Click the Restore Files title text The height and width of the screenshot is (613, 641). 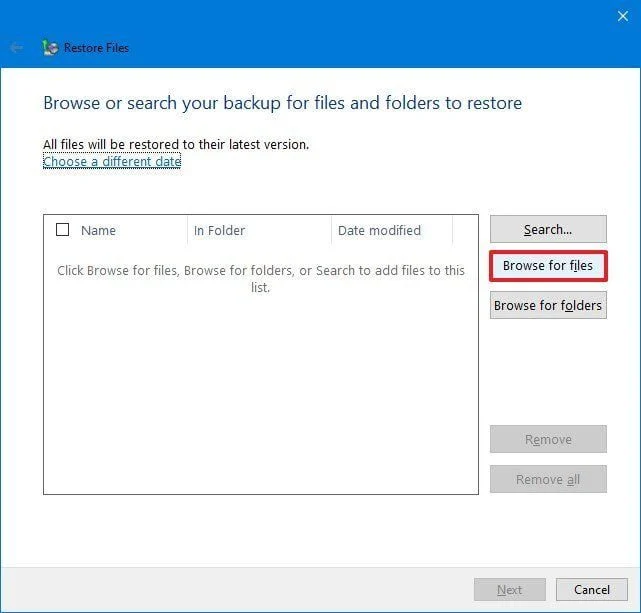pyautogui.click(x=96, y=47)
